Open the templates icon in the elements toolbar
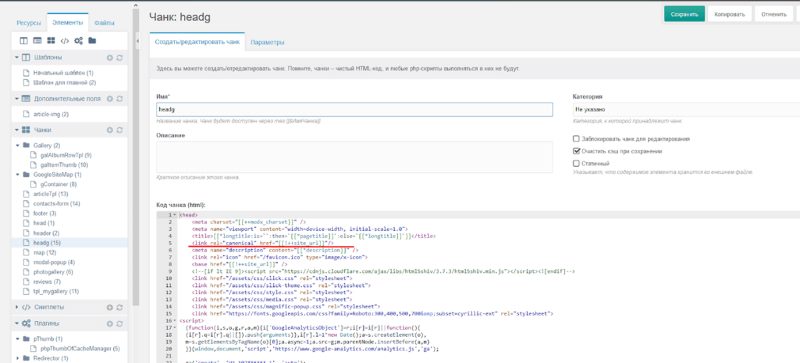 point(23,40)
